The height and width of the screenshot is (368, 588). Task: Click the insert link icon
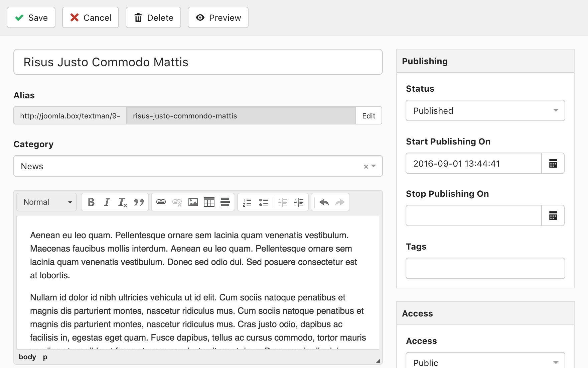(161, 202)
